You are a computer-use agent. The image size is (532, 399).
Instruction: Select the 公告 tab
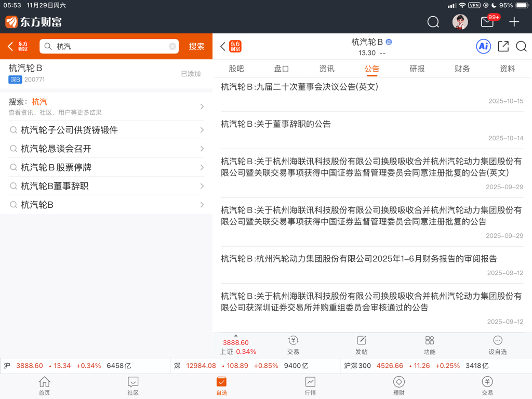(x=372, y=69)
